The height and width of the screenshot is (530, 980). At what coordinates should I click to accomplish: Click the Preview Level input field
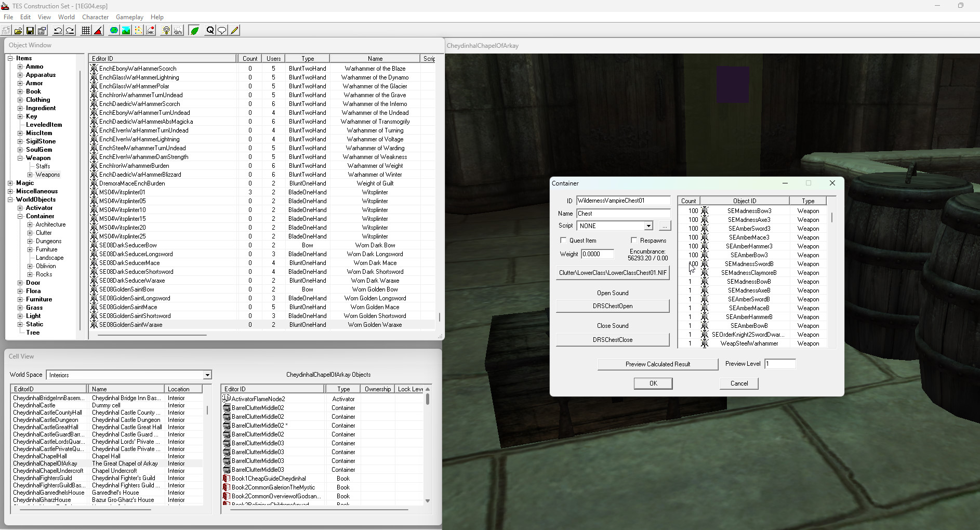pyautogui.click(x=779, y=364)
